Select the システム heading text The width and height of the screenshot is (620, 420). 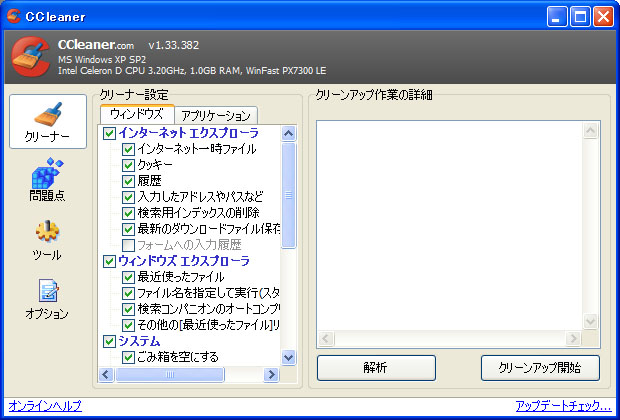pos(139,341)
